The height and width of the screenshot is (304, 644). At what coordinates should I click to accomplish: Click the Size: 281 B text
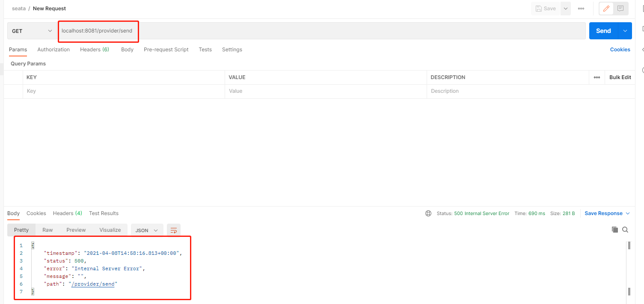563,213
